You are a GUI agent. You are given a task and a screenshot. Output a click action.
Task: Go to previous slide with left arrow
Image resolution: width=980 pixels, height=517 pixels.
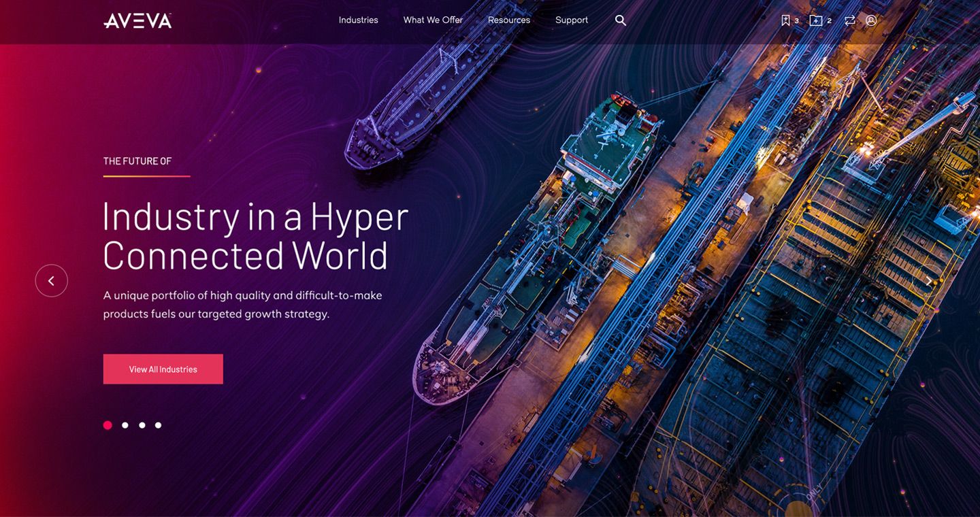(x=51, y=281)
